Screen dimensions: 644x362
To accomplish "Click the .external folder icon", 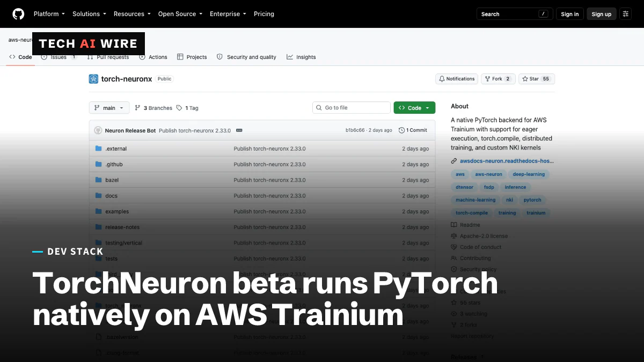I will click(x=98, y=149).
